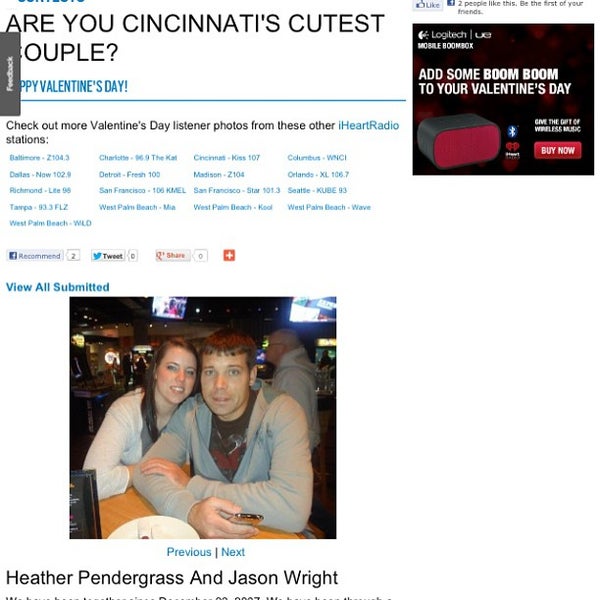Open Baltimore - Z104.3 station link

click(x=39, y=158)
